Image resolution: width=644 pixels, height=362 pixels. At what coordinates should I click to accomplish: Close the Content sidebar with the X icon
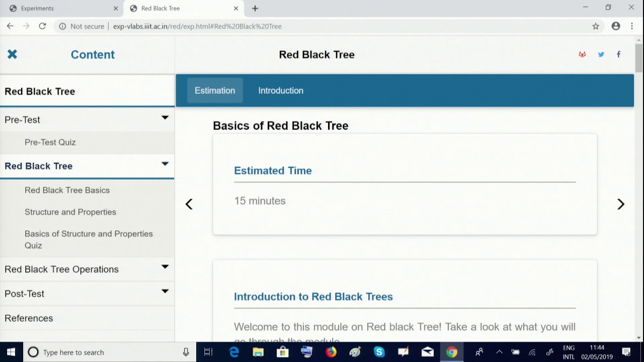tap(13, 54)
